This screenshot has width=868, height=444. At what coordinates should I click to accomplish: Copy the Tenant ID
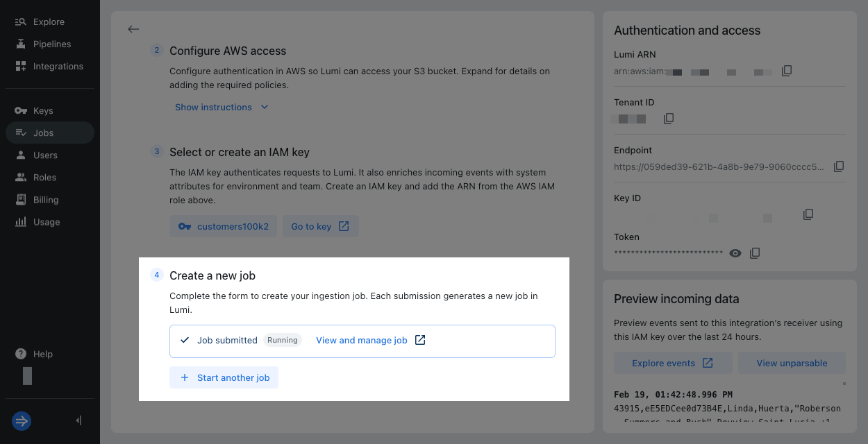pyautogui.click(x=669, y=119)
